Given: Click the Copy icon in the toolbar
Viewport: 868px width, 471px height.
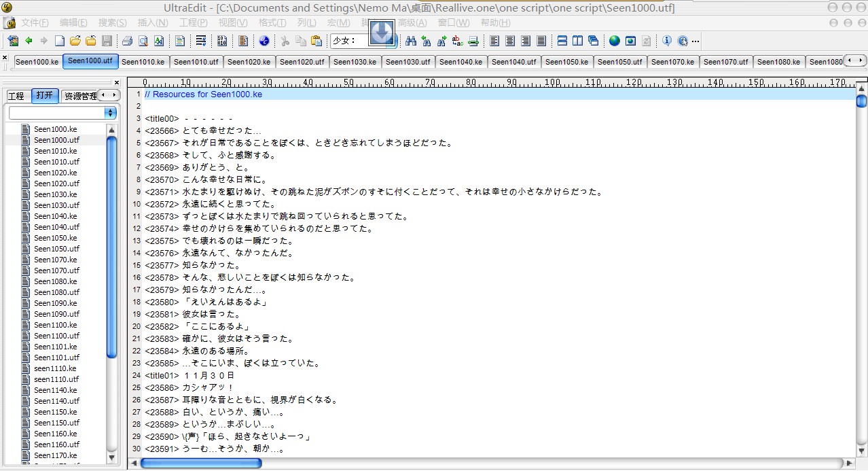Looking at the screenshot, I should 301,41.
